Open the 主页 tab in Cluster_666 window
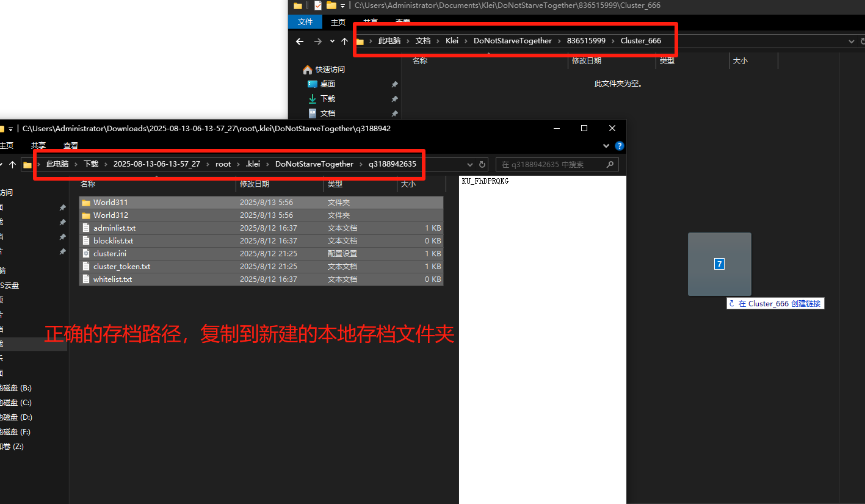The height and width of the screenshot is (504, 865). (x=338, y=22)
